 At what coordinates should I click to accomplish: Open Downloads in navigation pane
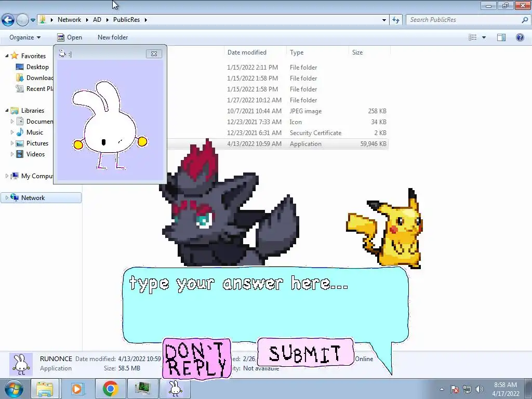[x=39, y=78]
